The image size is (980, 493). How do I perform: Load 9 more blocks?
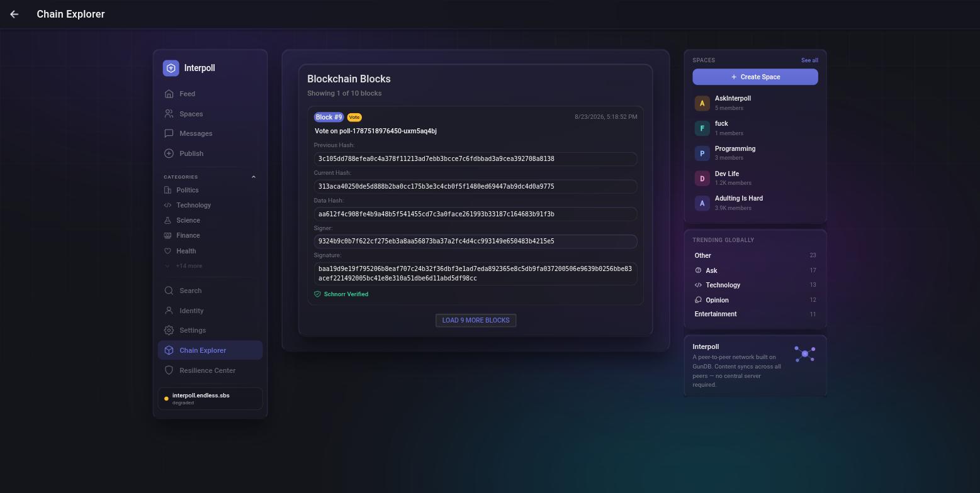(x=476, y=320)
